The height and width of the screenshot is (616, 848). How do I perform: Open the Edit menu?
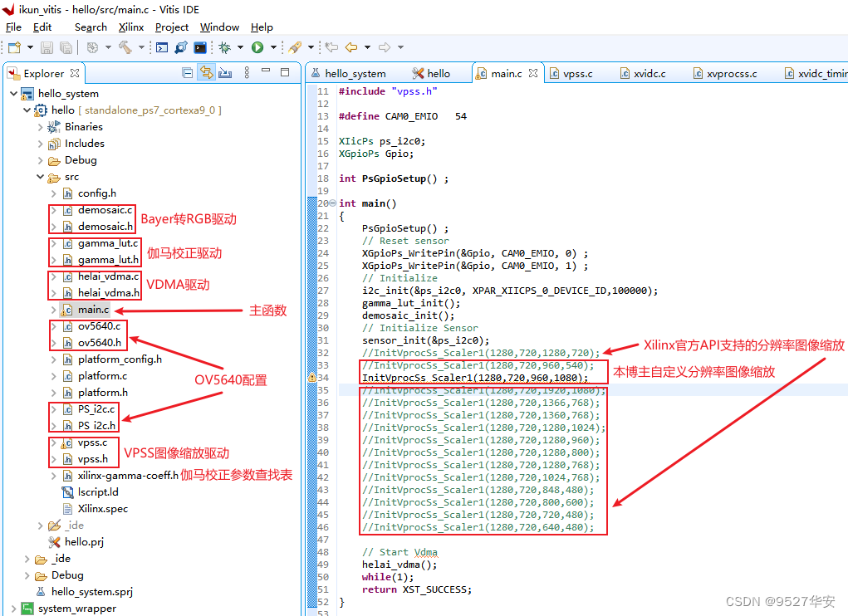coord(42,27)
